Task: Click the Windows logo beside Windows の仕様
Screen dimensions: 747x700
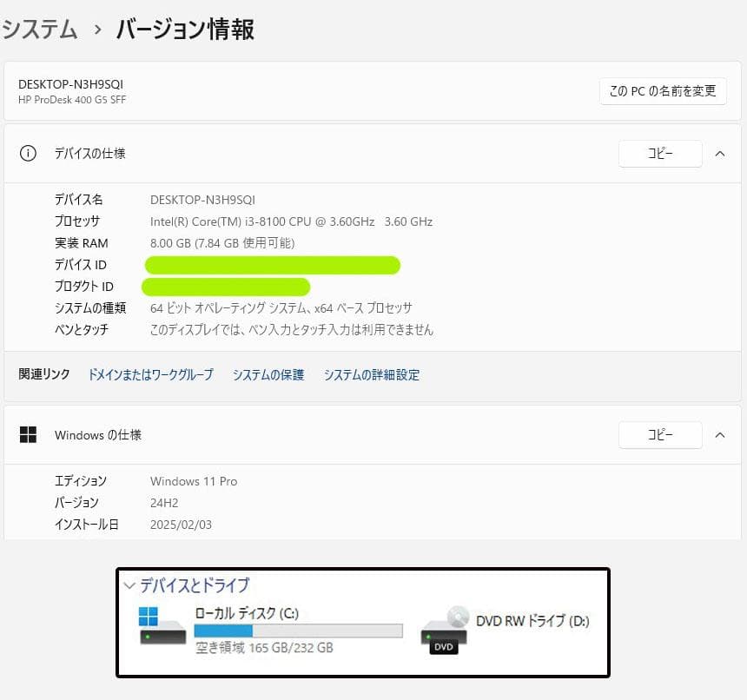Action: 28,434
